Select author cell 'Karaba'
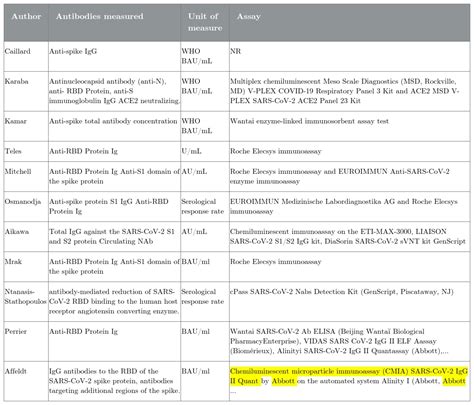 point(26,91)
